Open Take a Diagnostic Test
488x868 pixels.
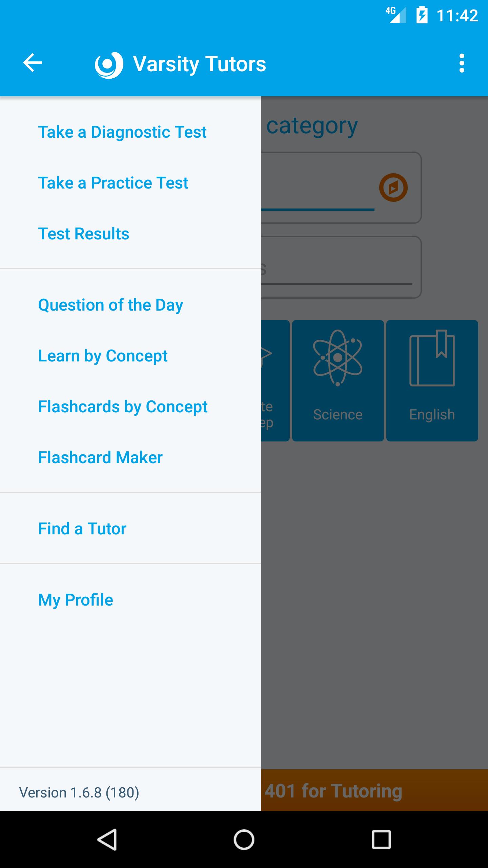(x=122, y=132)
